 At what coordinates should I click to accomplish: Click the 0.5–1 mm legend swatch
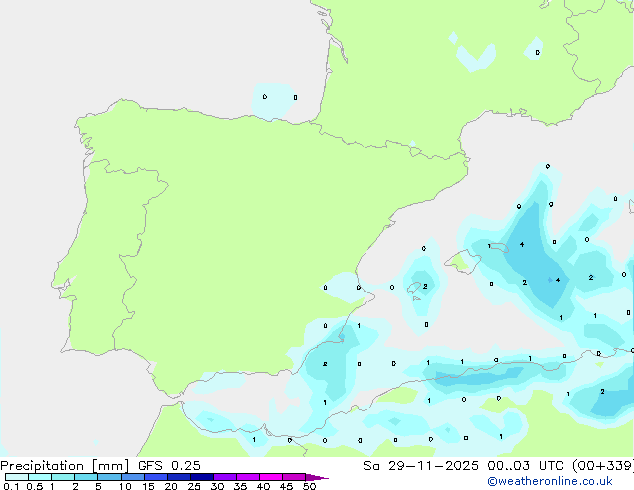[40, 477]
